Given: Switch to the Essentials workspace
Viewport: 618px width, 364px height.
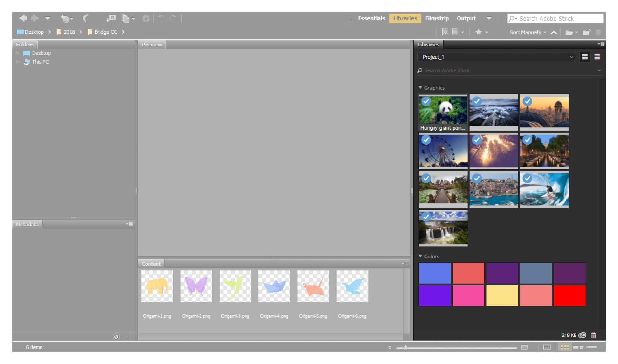Looking at the screenshot, I should (371, 18).
